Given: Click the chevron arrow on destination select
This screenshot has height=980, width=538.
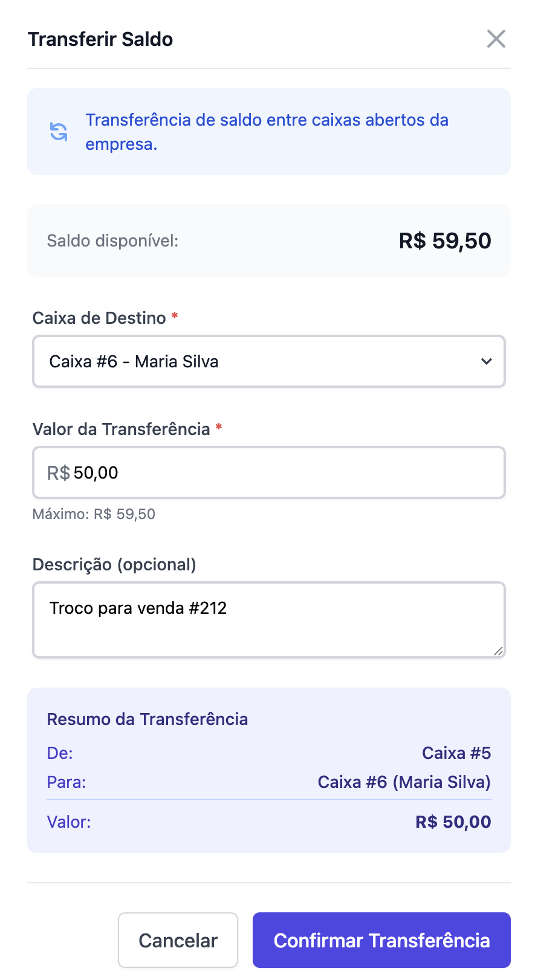Looking at the screenshot, I should click(x=487, y=361).
